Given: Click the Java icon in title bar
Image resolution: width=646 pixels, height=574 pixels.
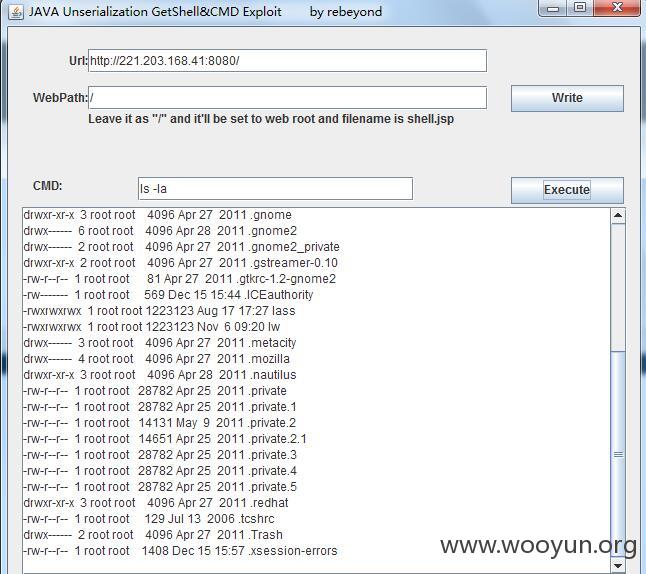Looking at the screenshot, I should pyautogui.click(x=16, y=12).
